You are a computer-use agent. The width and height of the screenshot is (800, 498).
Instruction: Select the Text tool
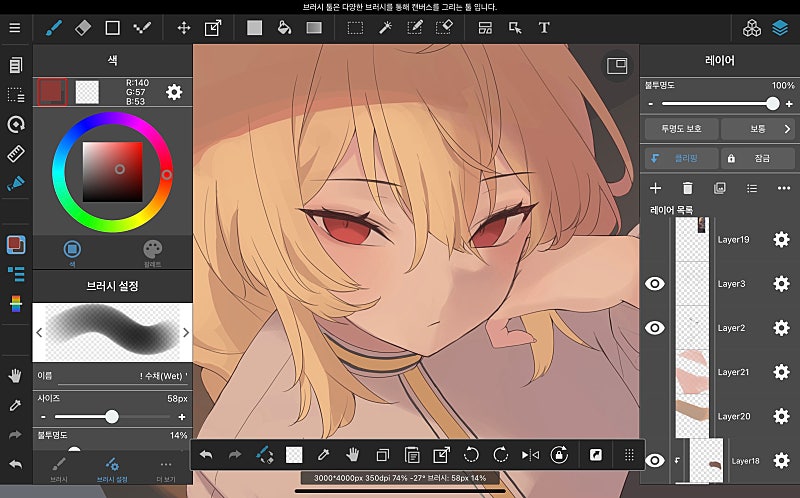(544, 28)
